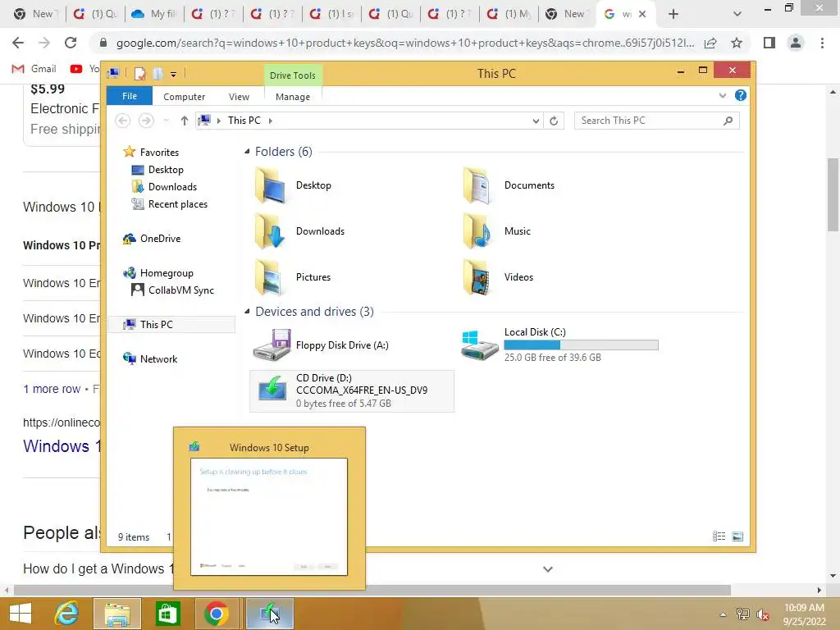The height and width of the screenshot is (630, 840).
Task: Click the network tray icon
Action: pos(743,614)
